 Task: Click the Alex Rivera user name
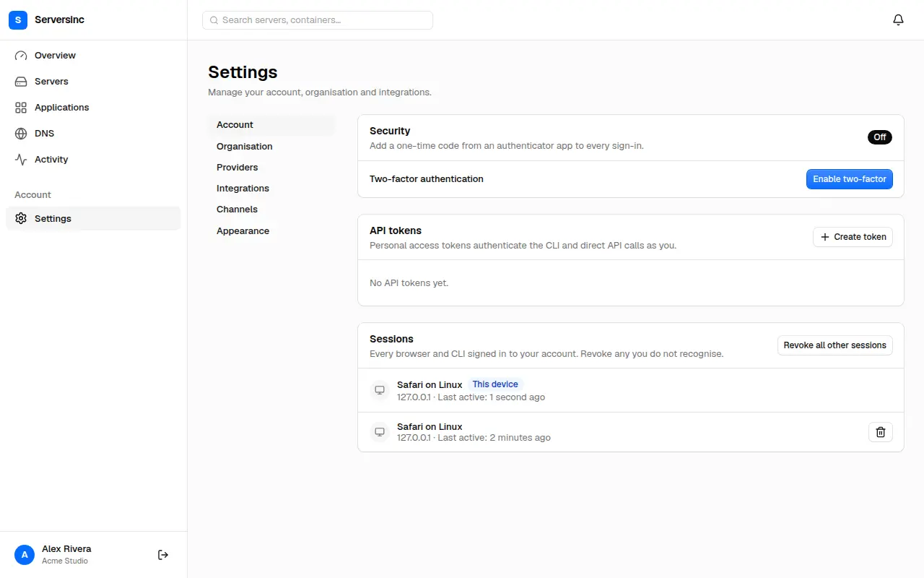click(x=66, y=549)
